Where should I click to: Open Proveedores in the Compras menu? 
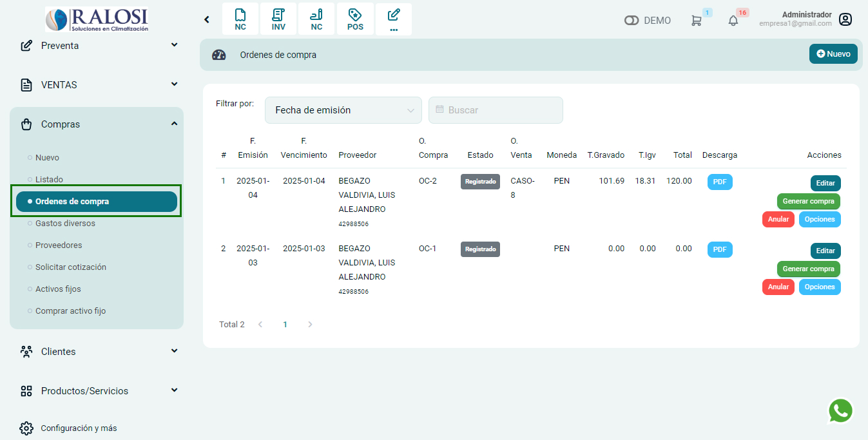pyautogui.click(x=59, y=245)
